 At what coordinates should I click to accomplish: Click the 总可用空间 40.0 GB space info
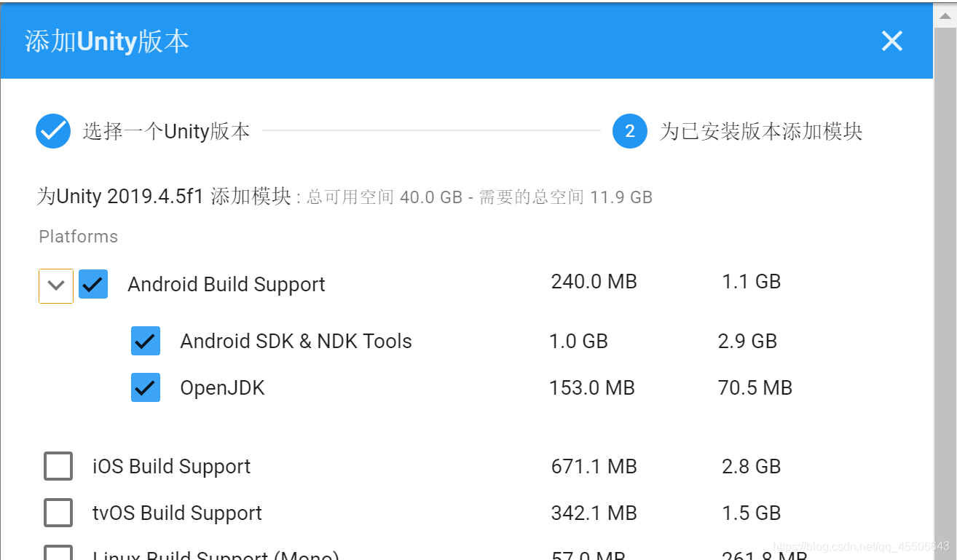pyautogui.click(x=385, y=197)
